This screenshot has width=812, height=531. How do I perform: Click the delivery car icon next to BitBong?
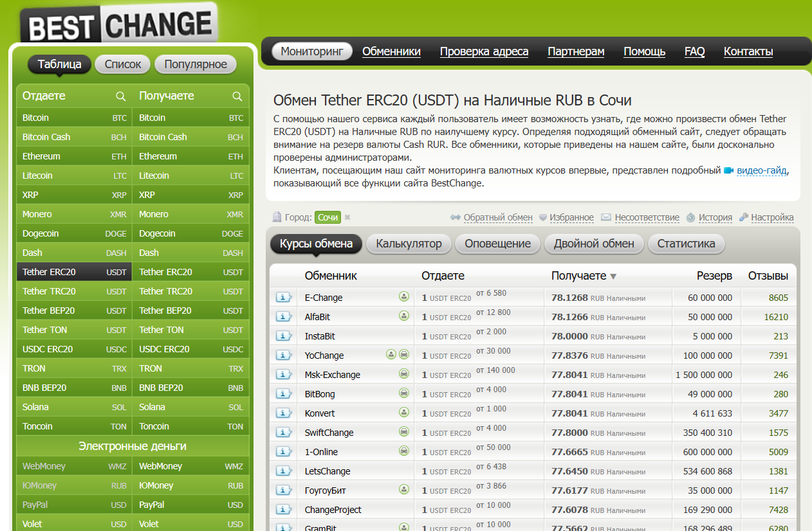click(404, 393)
